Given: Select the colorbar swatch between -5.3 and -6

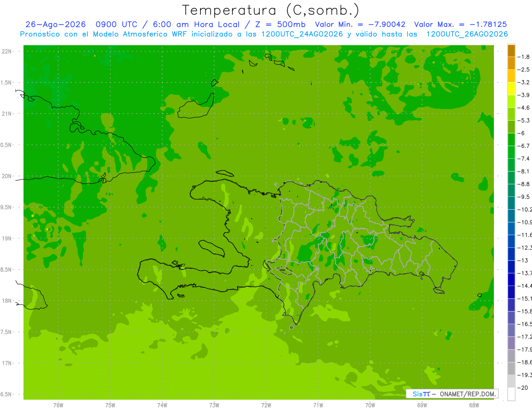Looking at the screenshot, I should (x=511, y=127).
